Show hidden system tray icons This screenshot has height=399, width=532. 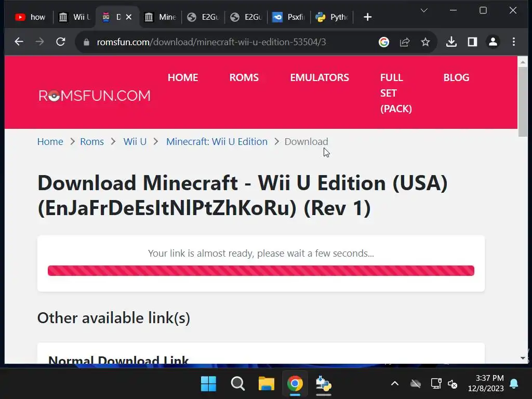pos(395,384)
